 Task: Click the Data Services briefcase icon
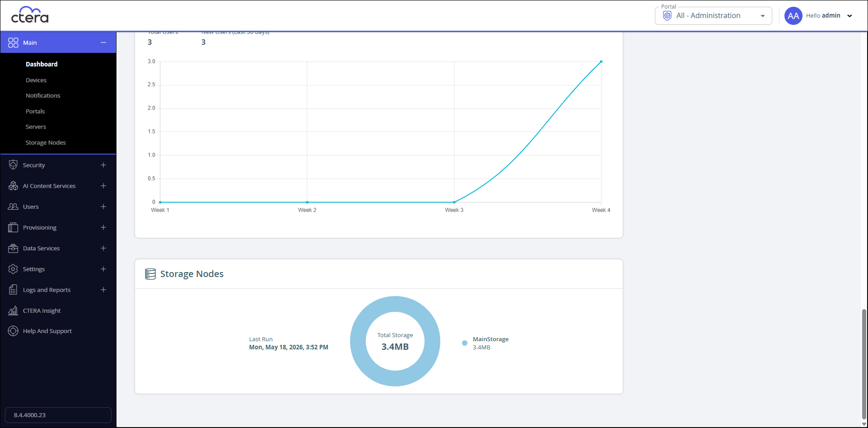[x=13, y=248]
